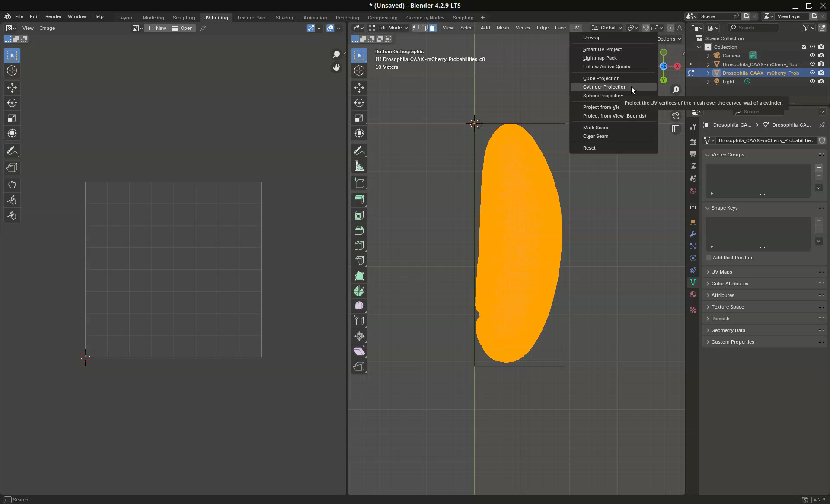The height and width of the screenshot is (504, 830).
Task: Activate the Rotate tool in 3D viewport
Action: [x=359, y=103]
